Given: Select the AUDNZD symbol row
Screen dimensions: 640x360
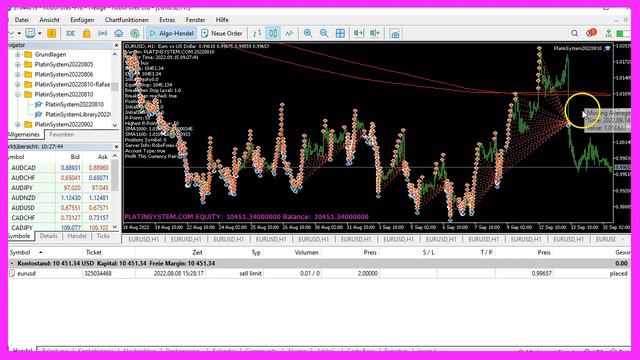Looking at the screenshot, I should click(59, 198).
